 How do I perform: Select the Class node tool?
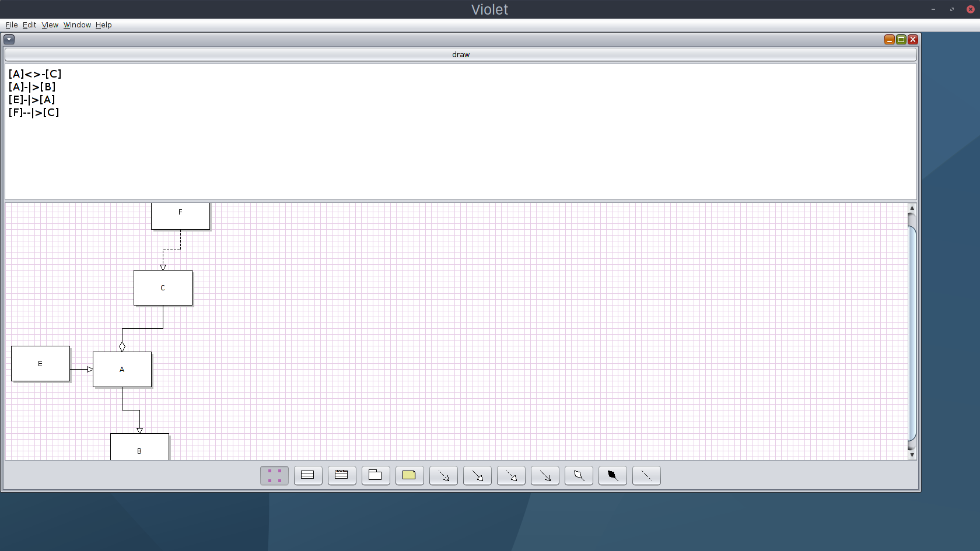point(308,476)
